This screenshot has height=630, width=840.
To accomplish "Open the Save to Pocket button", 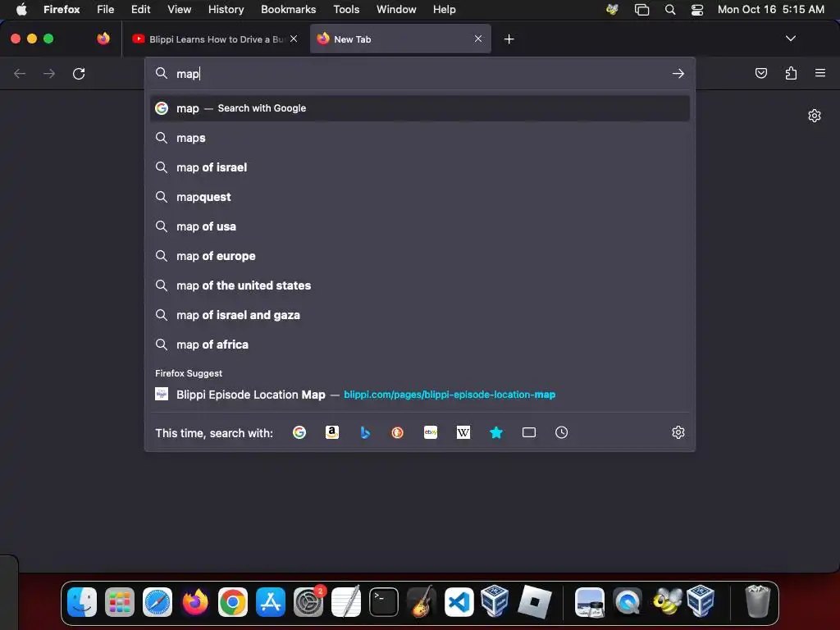I will pyautogui.click(x=760, y=73).
